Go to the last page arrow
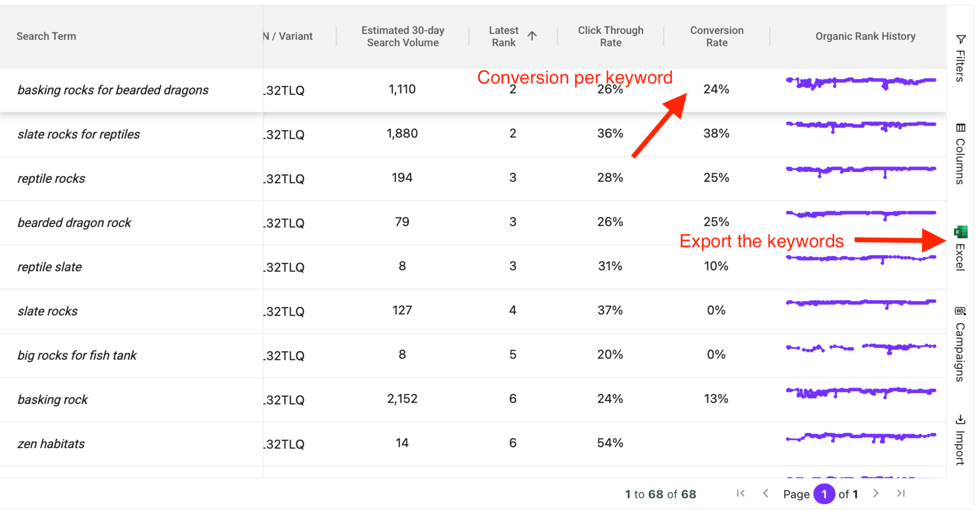 [901, 494]
